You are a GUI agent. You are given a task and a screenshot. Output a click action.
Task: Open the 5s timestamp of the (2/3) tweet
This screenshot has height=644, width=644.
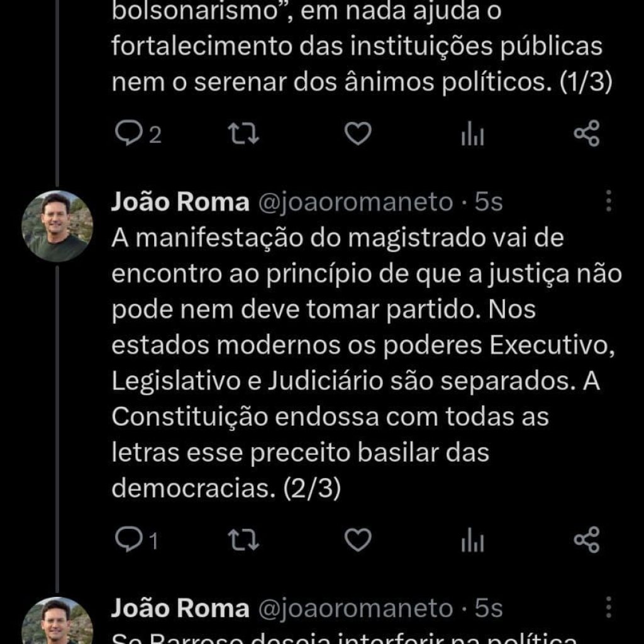(489, 202)
